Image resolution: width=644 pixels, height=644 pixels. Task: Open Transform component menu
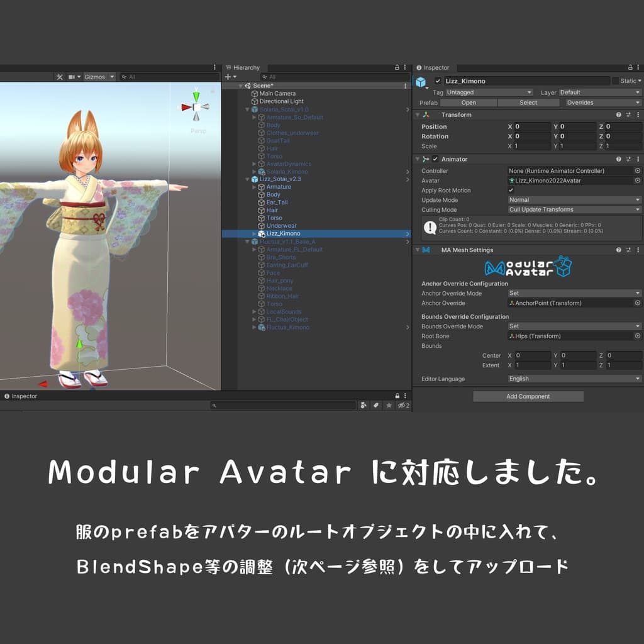638,115
